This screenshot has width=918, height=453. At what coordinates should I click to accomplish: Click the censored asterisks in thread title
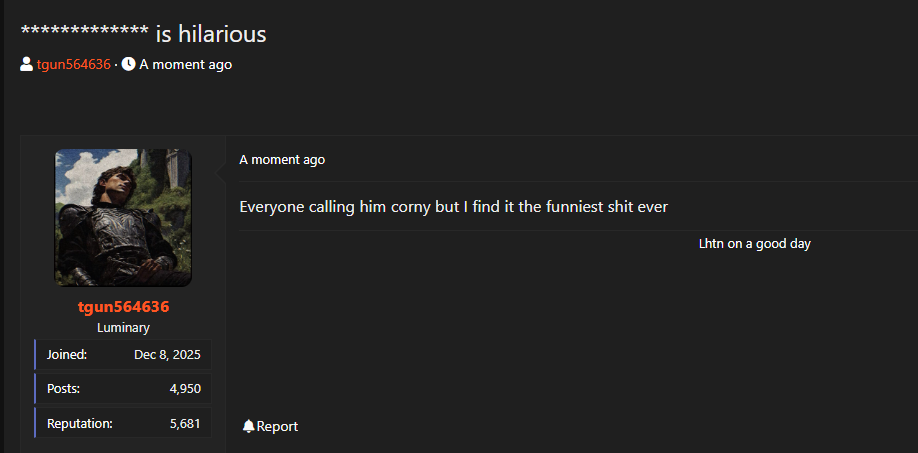point(84,35)
